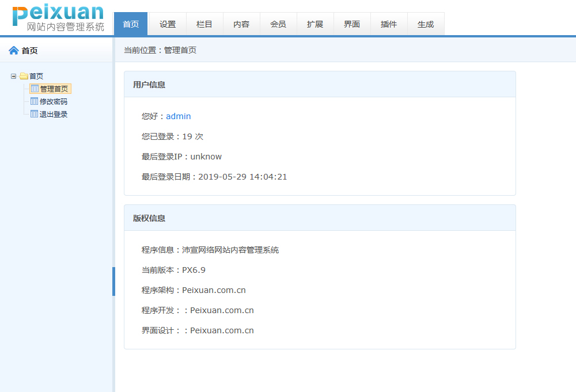Select the 会员 tab
576x392 pixels.
coord(278,24)
